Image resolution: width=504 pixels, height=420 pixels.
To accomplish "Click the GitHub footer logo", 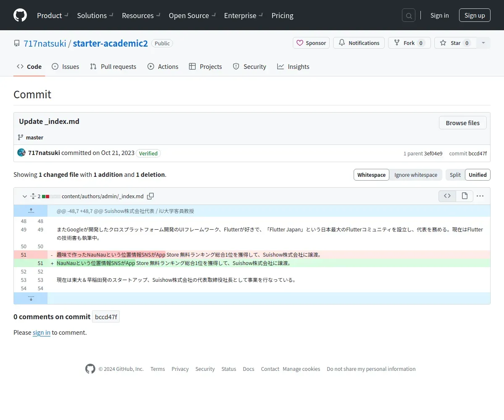I will click(90, 369).
